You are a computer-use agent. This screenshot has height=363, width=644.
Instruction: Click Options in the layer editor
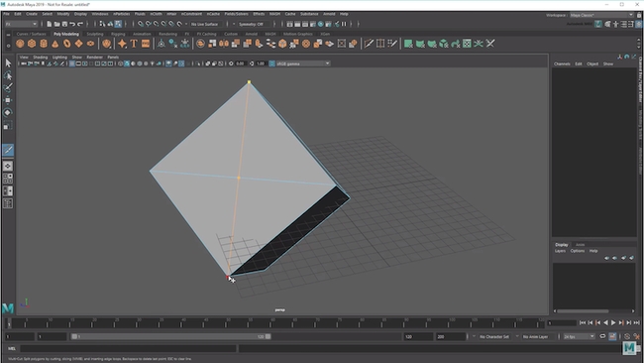tap(577, 251)
